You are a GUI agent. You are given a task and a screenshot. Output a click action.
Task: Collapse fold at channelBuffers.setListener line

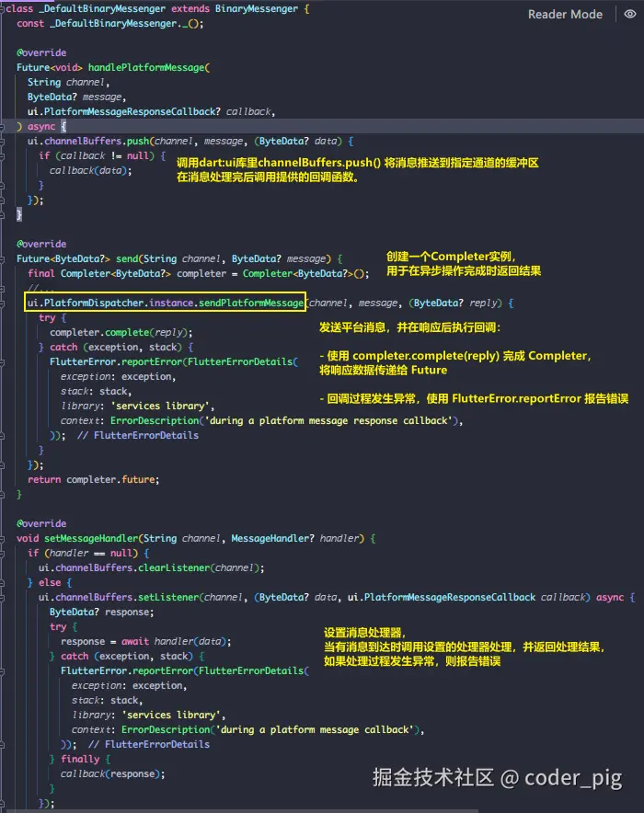[2, 597]
